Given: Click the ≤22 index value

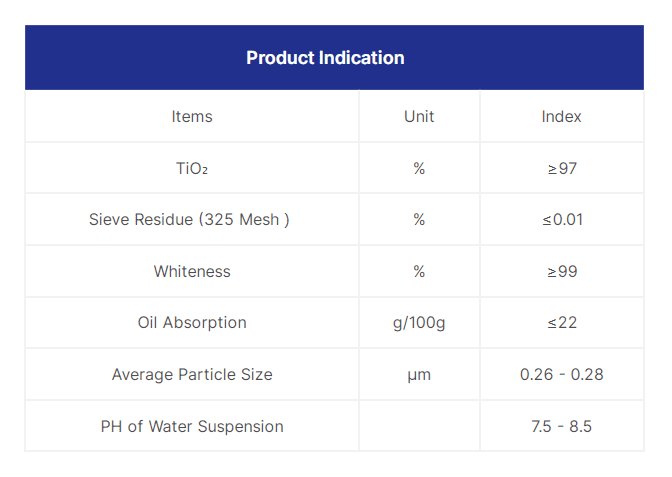Looking at the screenshot, I should point(561,322).
